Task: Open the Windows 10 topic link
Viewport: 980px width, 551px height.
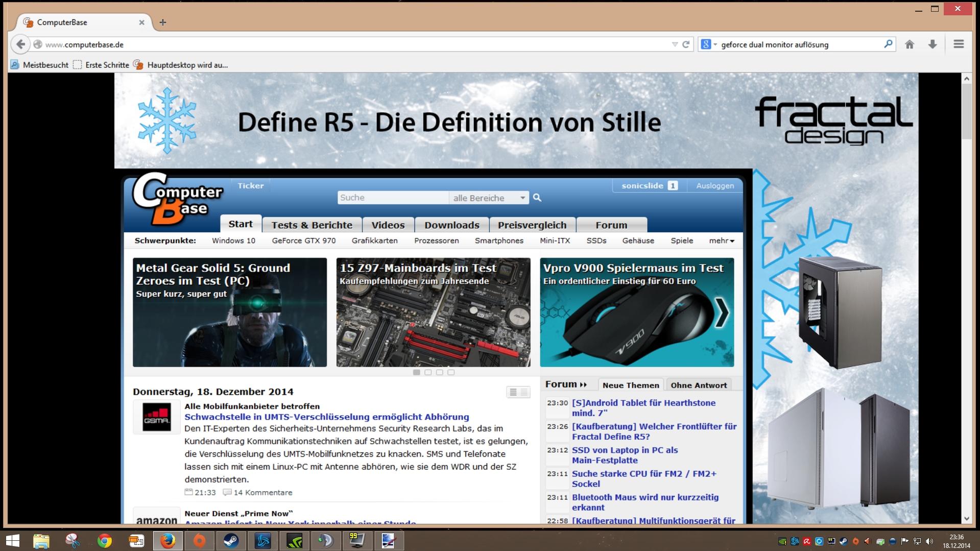Action: (233, 241)
